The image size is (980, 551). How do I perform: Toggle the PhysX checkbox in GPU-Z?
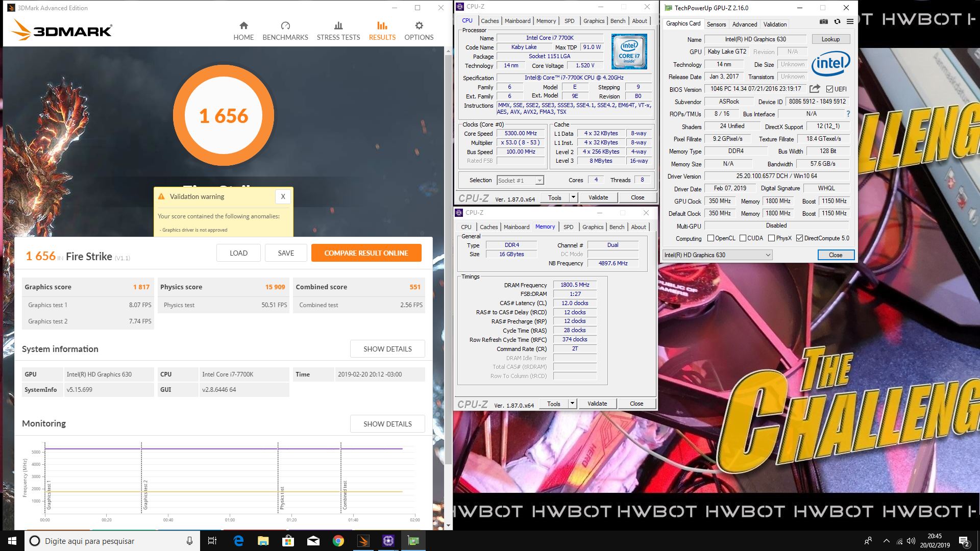tap(771, 238)
